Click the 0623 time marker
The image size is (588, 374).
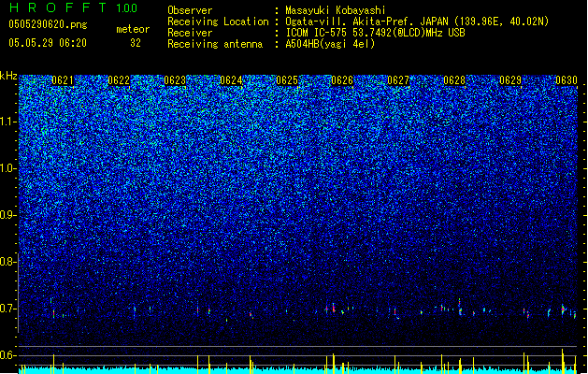(175, 80)
